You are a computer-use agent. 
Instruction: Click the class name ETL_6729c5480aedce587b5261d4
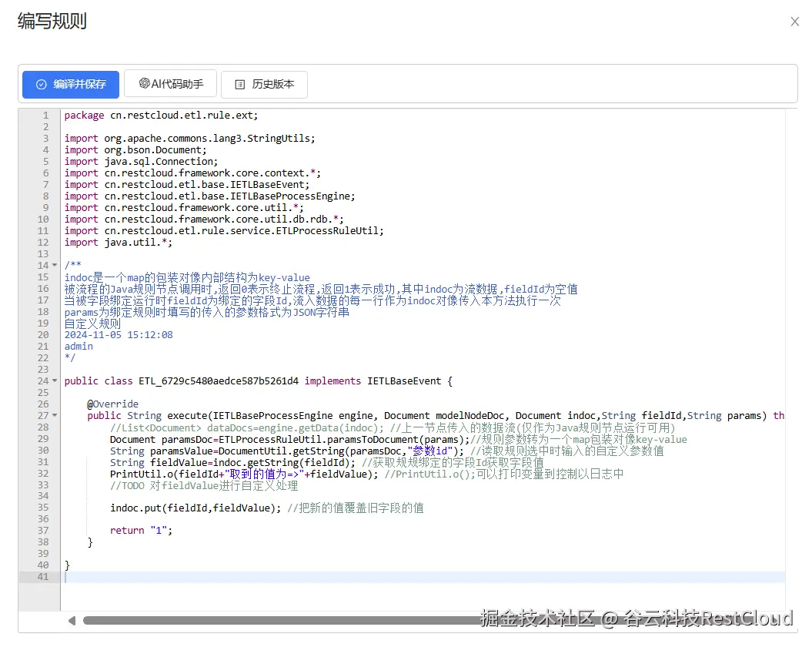tap(219, 381)
